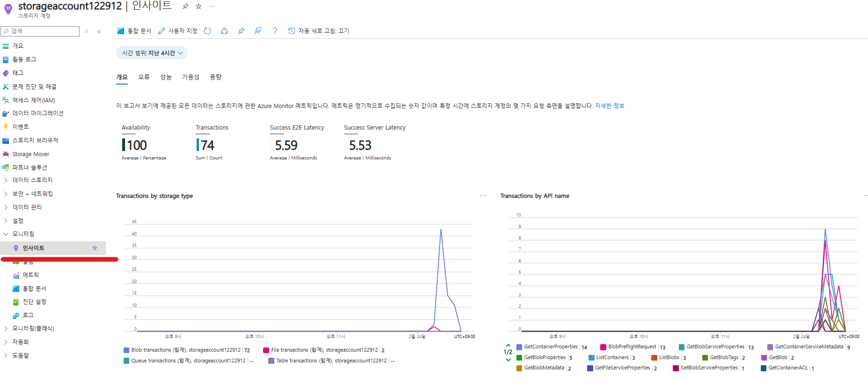Click the File transactions pink color swatch
The image size is (868, 383).
pyautogui.click(x=266, y=350)
